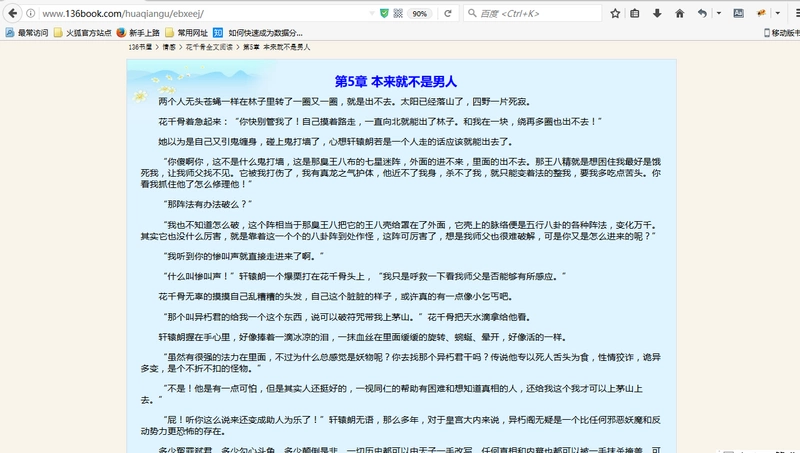The height and width of the screenshot is (453, 800).
Task: Open the downloads arrow icon
Action: click(x=657, y=13)
